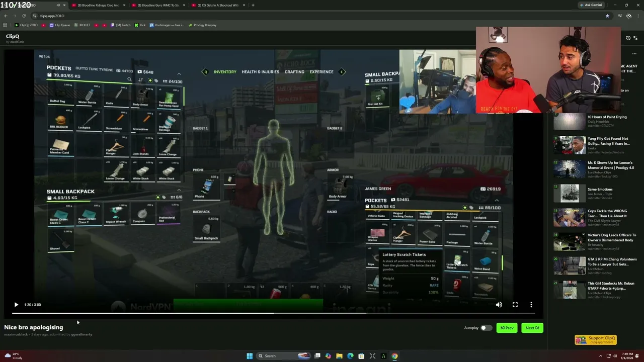Image resolution: width=644 pixels, height=362 pixels.
Task: Open the queue panel's three-dot menu
Action: [x=634, y=54]
